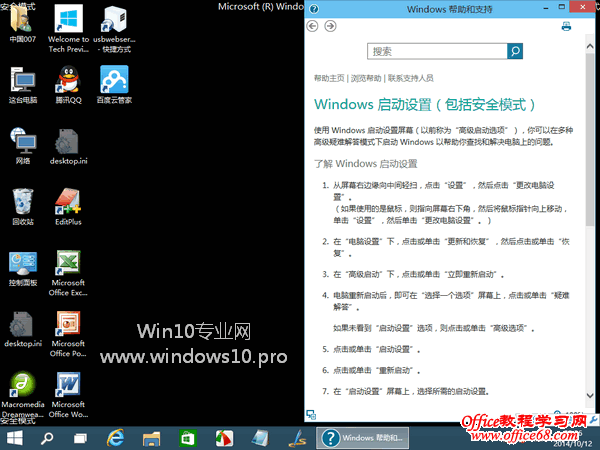Image resolution: width=600 pixels, height=450 pixels.
Task: Click the help window scroll up arrow
Action: point(590,46)
